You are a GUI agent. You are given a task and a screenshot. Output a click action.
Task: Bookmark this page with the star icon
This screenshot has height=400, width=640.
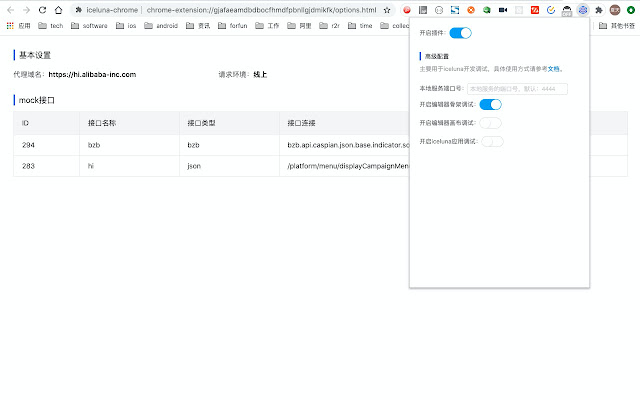(x=387, y=10)
